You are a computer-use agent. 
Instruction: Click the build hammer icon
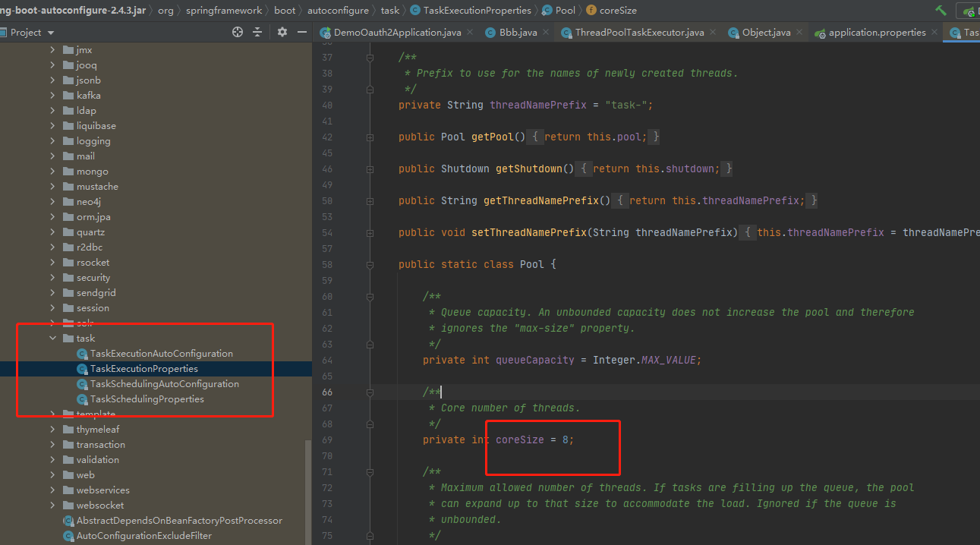tap(941, 10)
